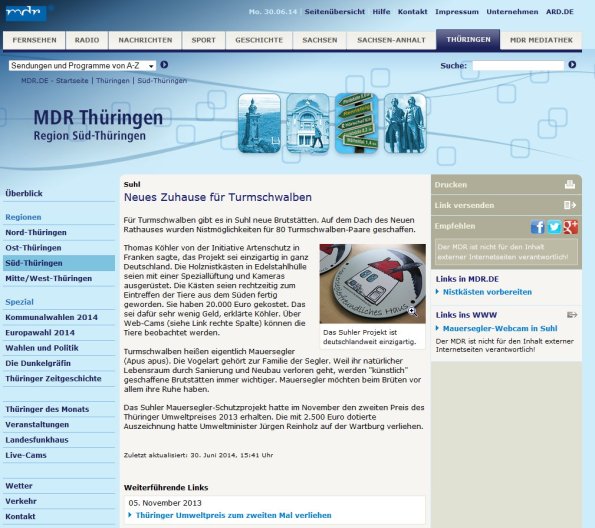This screenshot has height=528, width=595.
Task: Open the Unternehmen link
Action: [x=512, y=12]
